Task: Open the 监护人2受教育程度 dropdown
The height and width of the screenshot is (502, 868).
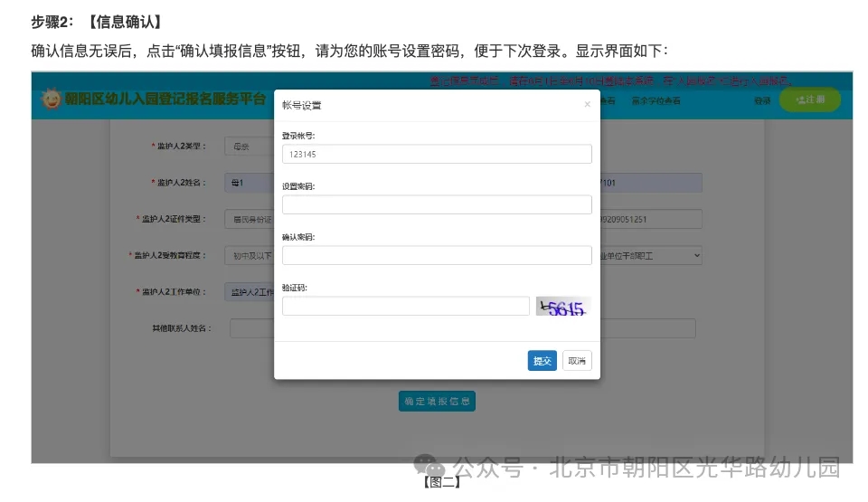Action: tap(250, 255)
